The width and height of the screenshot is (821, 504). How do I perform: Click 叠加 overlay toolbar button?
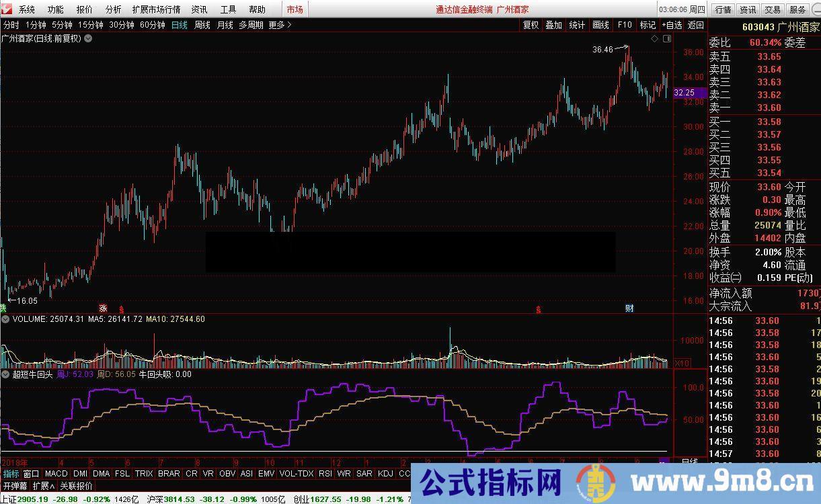[553, 25]
